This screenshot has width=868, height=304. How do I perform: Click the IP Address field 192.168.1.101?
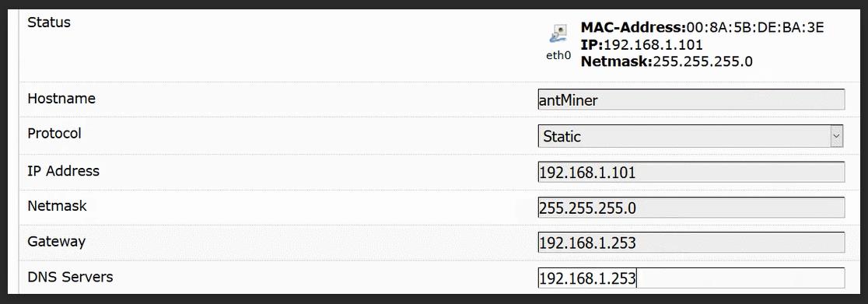[x=691, y=172]
